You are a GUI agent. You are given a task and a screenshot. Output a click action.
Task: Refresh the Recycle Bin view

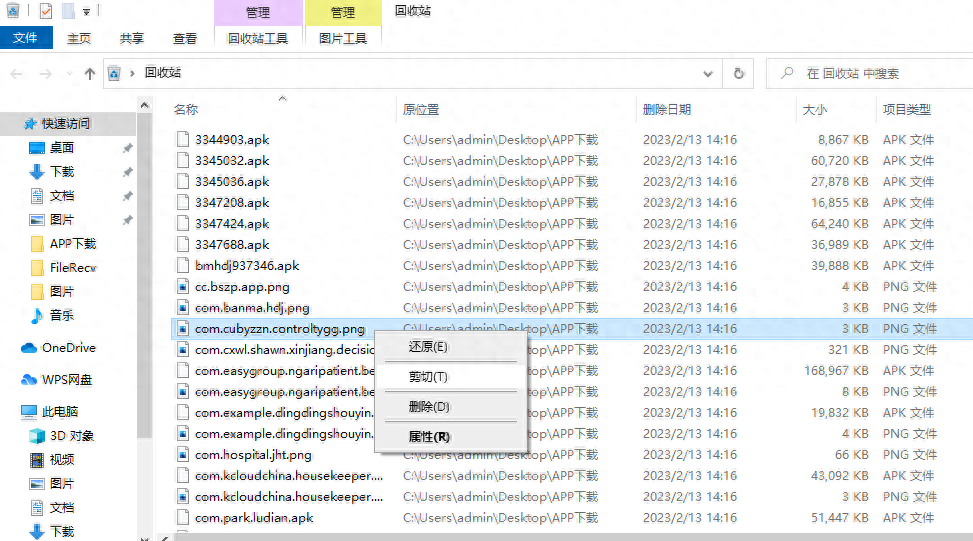[x=738, y=74]
